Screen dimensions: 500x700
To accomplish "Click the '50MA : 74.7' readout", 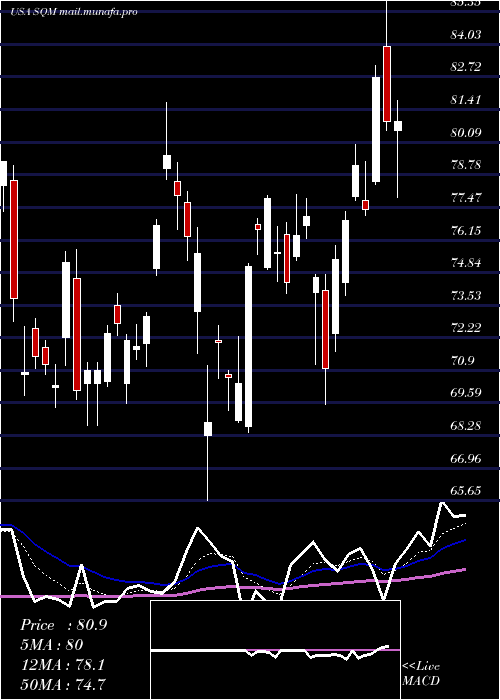I will click(x=64, y=684).
